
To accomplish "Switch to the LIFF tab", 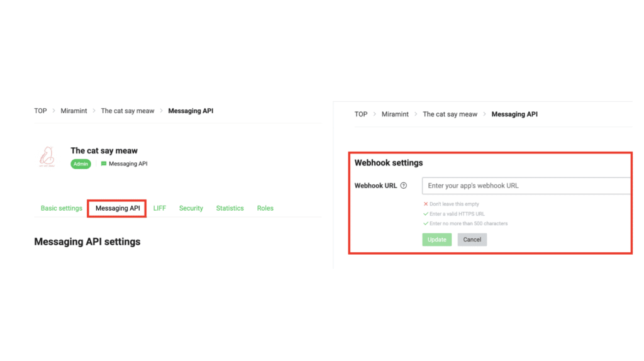I will click(x=160, y=208).
